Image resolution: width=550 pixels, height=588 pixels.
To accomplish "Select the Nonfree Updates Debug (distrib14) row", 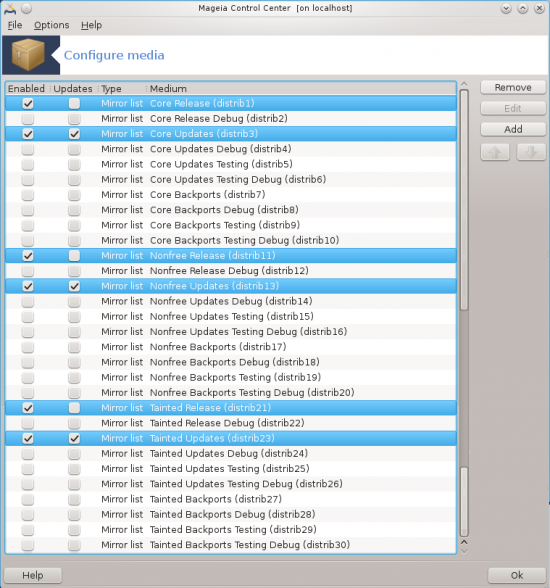I will tap(231, 302).
